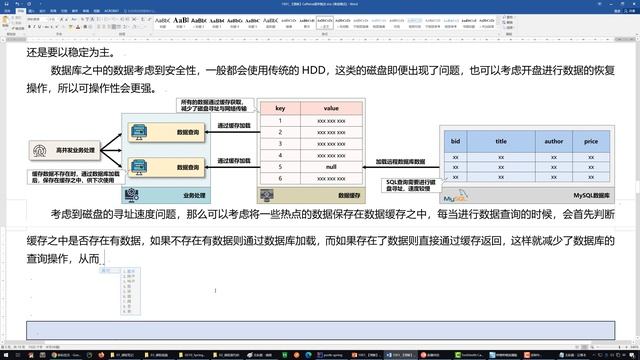Toggle superscript formatting
Image resolution: width=640 pixels, height=360 pixels.
(57, 27)
